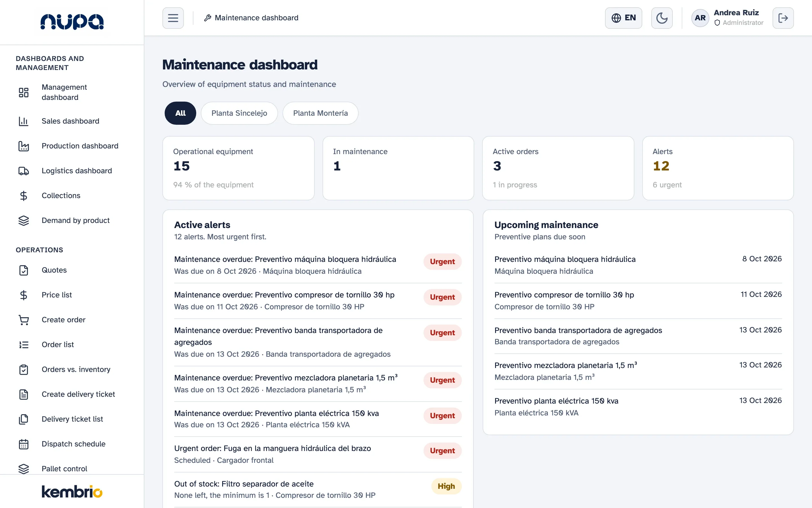812x508 pixels.
Task: Click the 8 Oct 2026 due date
Action: (x=762, y=259)
